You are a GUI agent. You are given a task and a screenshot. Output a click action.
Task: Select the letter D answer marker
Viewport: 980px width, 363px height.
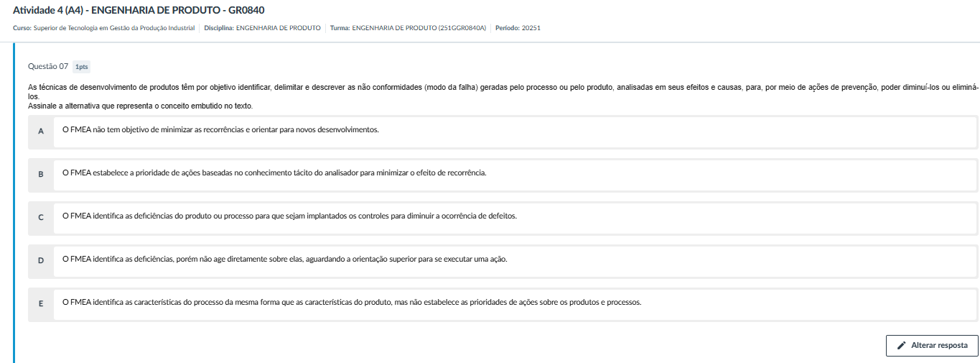(41, 260)
